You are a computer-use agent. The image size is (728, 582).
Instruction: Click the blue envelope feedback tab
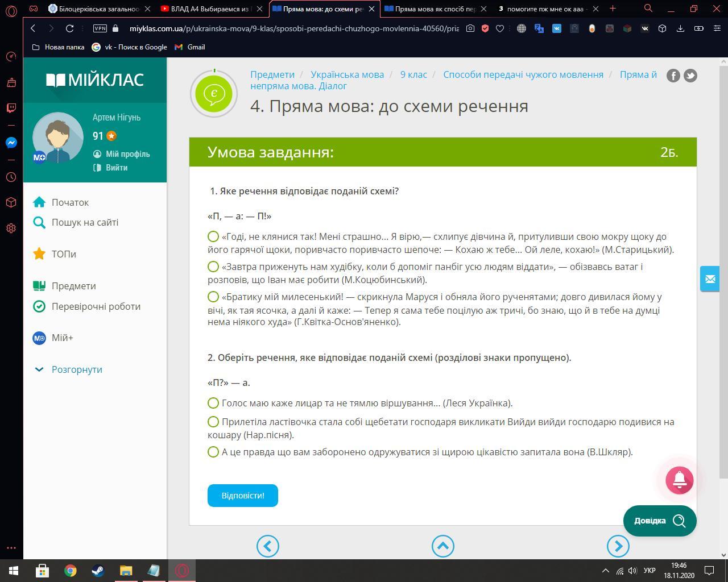pyautogui.click(x=710, y=279)
